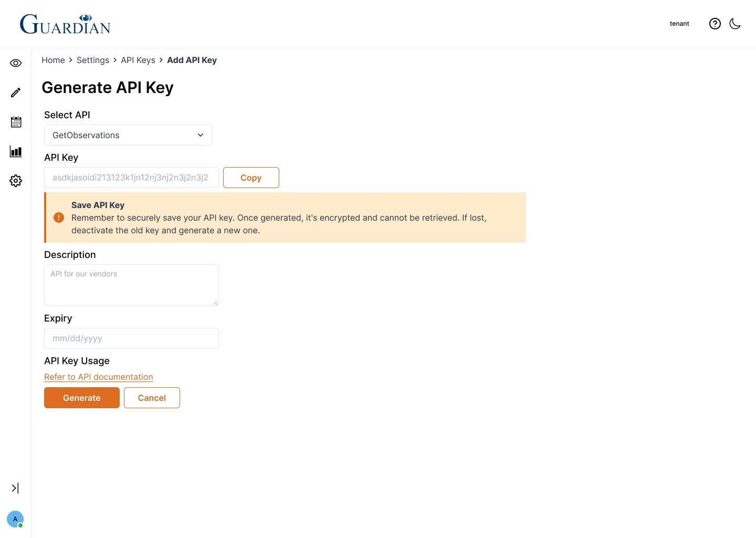The height and width of the screenshot is (538, 756).
Task: Open the bar chart analytics icon
Action: (16, 152)
